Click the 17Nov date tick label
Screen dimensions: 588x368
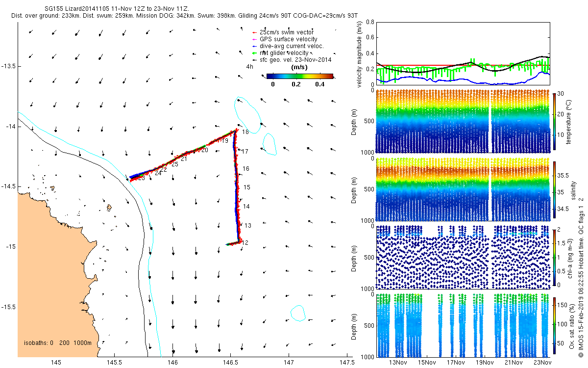tap(456, 363)
